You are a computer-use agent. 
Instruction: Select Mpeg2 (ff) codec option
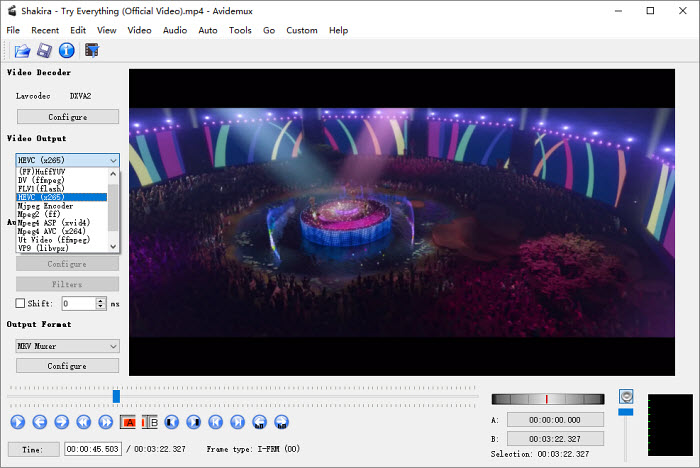(62, 214)
